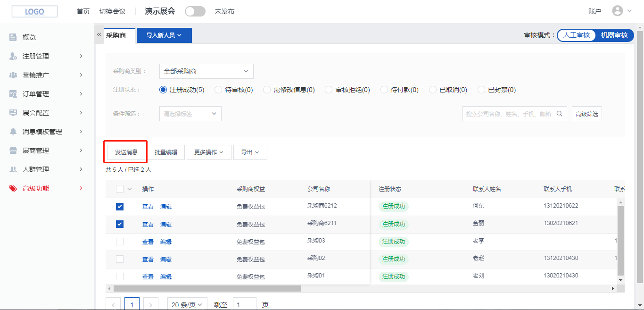Click 切换会议 in top navigation
644x310 pixels.
[112, 11]
